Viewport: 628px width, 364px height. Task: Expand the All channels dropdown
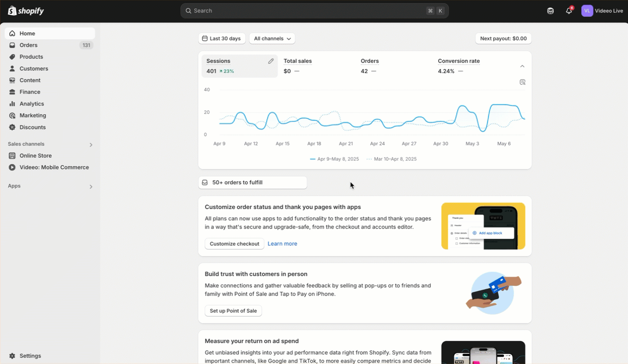click(272, 39)
